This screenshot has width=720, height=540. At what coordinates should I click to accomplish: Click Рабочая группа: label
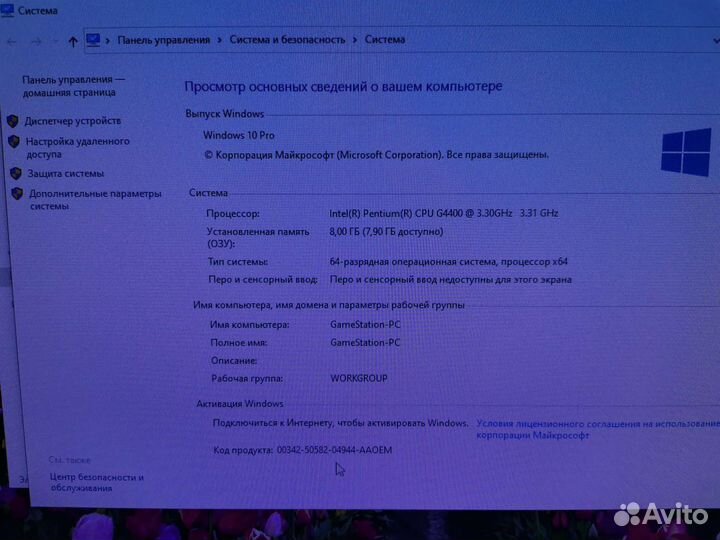click(247, 378)
